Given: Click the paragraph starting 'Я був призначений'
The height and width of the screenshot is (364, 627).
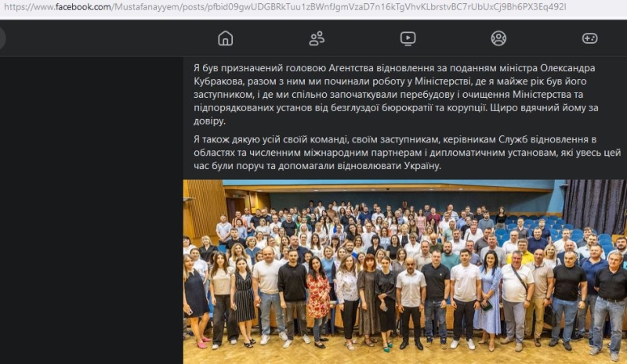Looking at the screenshot, I should [x=396, y=94].
